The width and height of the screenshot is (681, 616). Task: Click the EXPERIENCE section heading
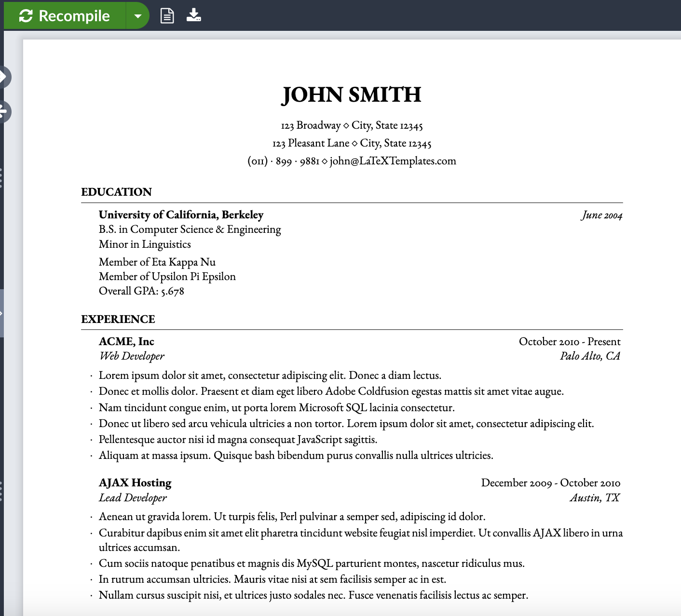pyautogui.click(x=118, y=319)
